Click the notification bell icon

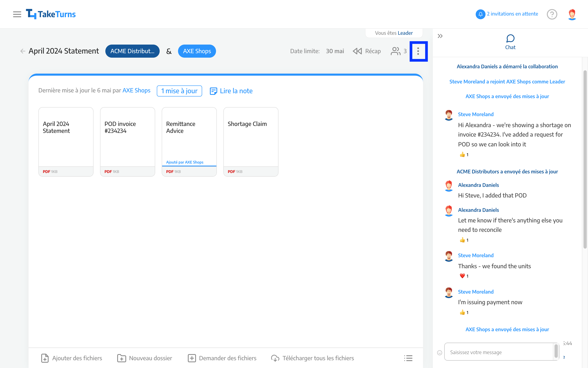click(480, 14)
